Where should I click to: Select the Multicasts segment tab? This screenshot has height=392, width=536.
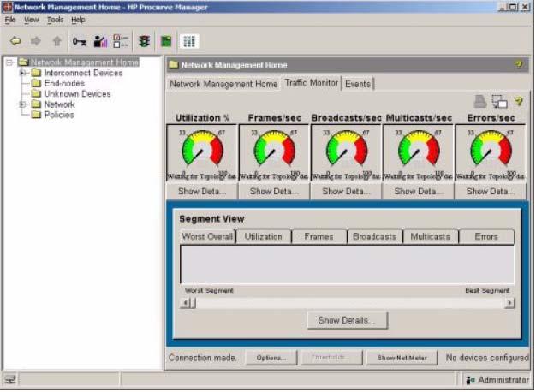click(x=431, y=236)
